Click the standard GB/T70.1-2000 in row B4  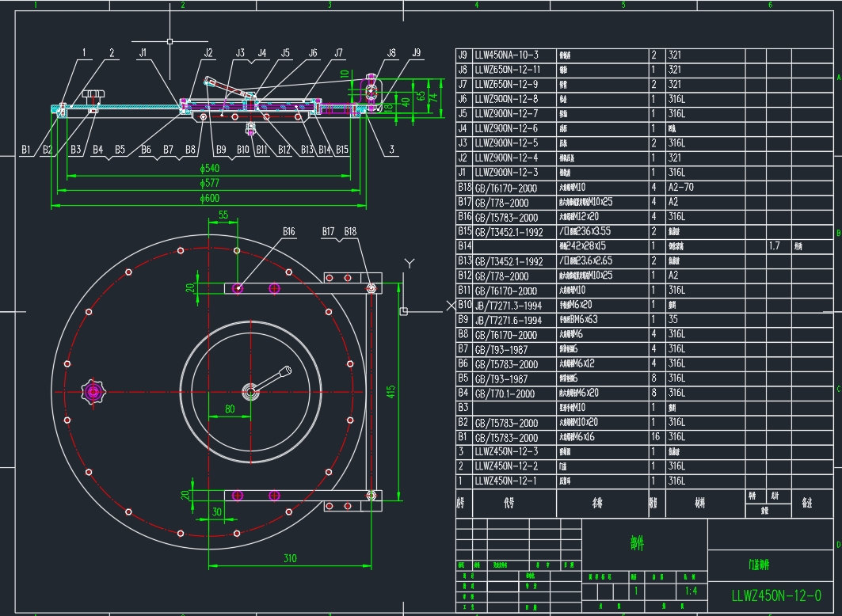505,394
